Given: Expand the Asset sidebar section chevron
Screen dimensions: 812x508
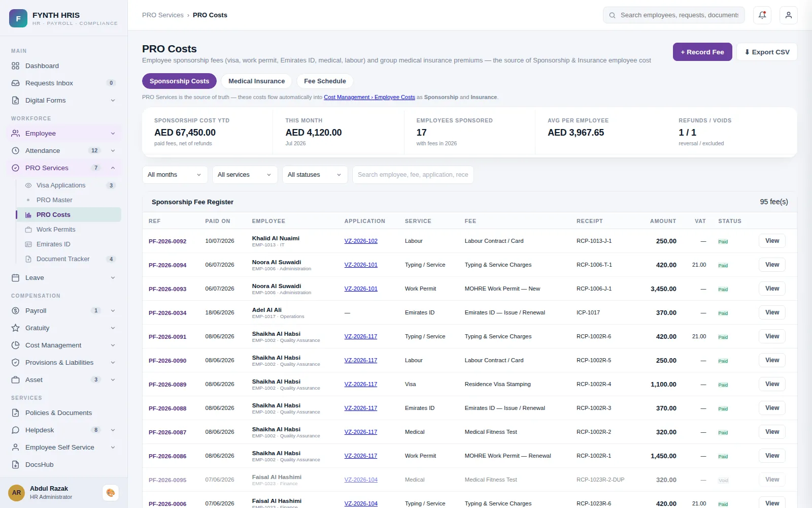Looking at the screenshot, I should click(113, 380).
